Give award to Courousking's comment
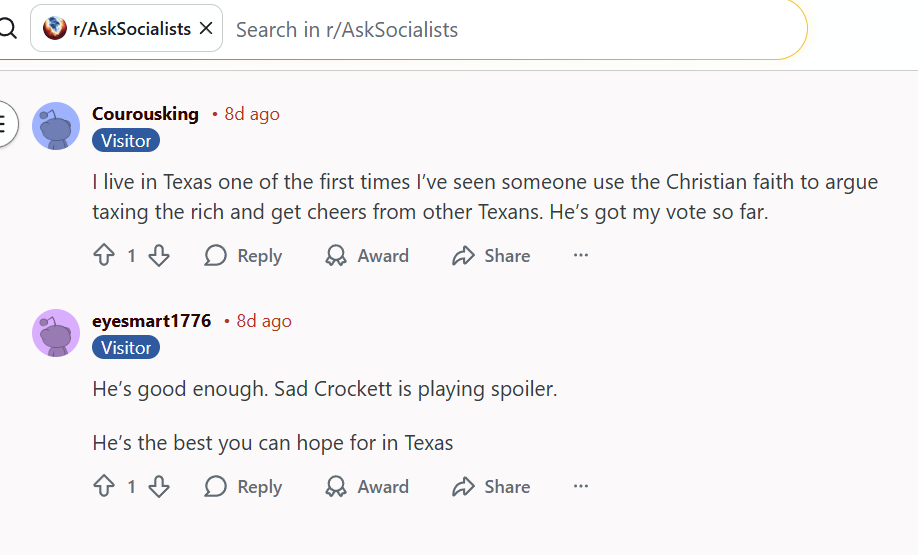 [367, 256]
